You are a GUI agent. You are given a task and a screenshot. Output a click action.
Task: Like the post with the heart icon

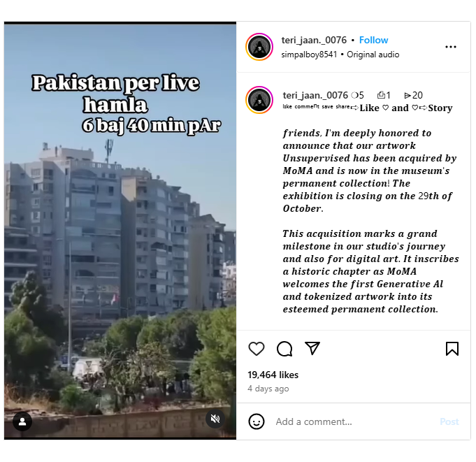[257, 349]
